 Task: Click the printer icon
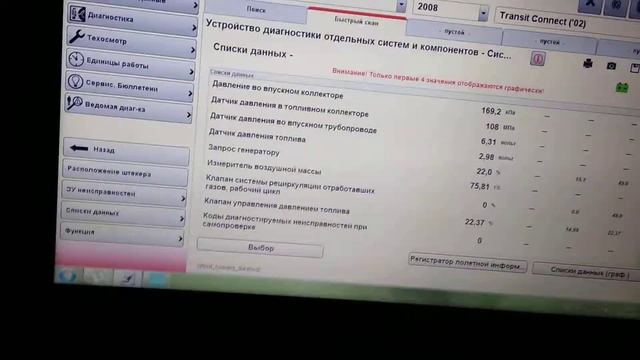pyautogui.click(x=588, y=64)
